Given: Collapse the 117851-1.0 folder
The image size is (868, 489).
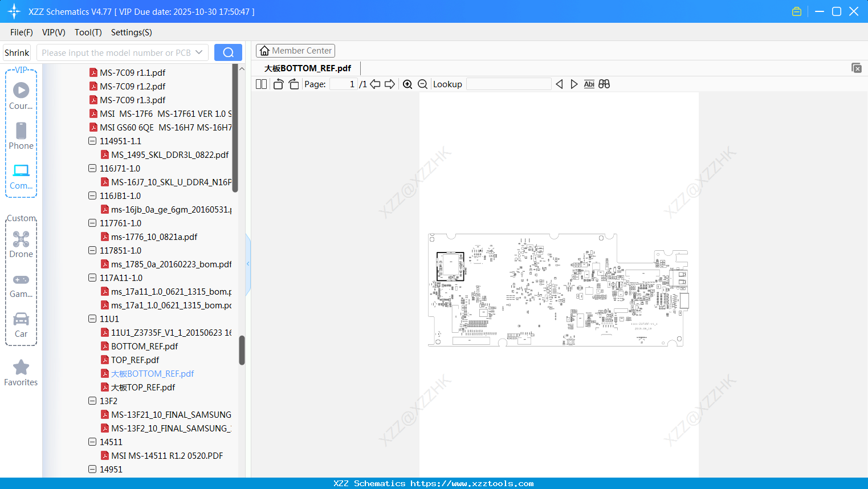Looking at the screenshot, I should point(92,250).
